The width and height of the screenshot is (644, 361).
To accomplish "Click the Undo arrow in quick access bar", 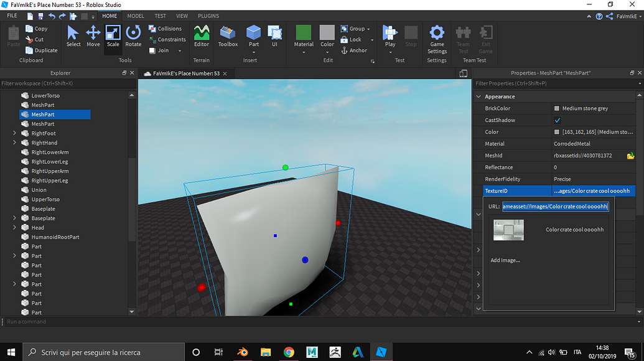I will click(52, 16).
